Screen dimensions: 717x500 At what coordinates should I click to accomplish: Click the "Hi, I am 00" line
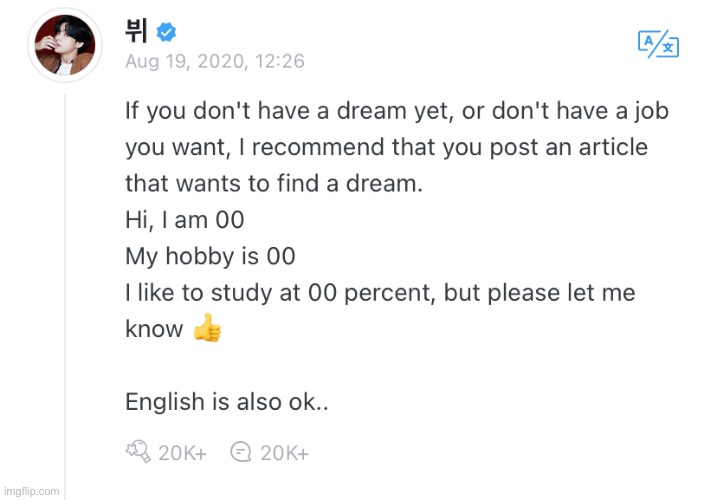(185, 220)
